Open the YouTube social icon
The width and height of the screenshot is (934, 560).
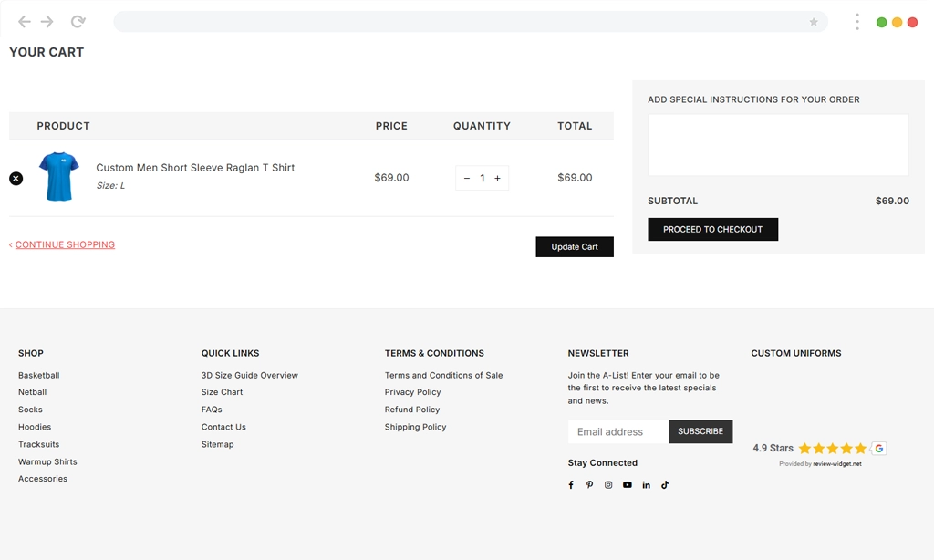click(627, 484)
